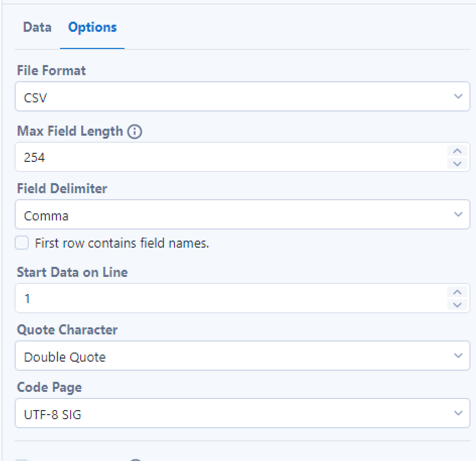Decrement Start Data on Line value
Image resolution: width=476 pixels, height=461 pixels.
tap(457, 305)
